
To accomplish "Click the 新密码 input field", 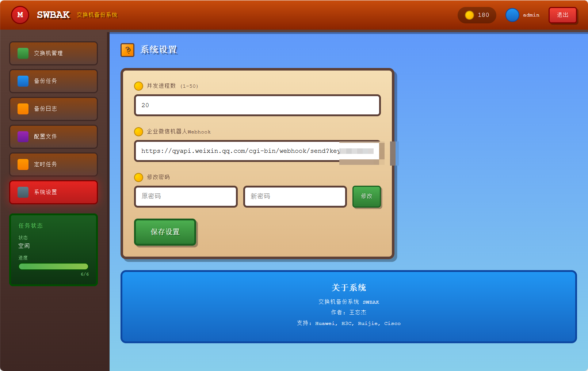I will tap(295, 197).
